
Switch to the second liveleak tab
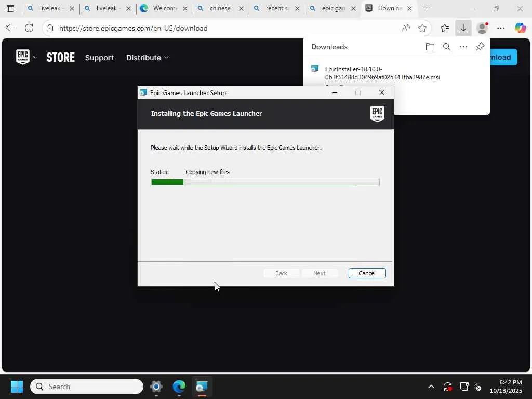[107, 8]
